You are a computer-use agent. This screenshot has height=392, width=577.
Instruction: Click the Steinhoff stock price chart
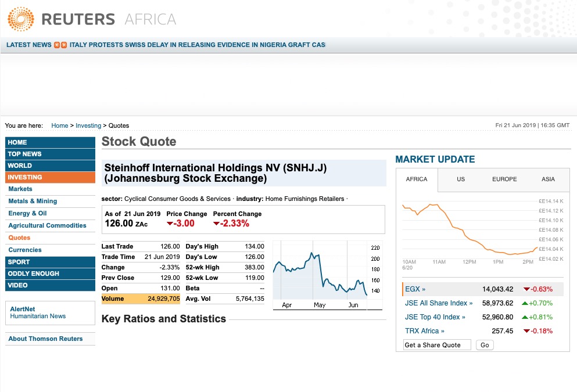coord(327,273)
